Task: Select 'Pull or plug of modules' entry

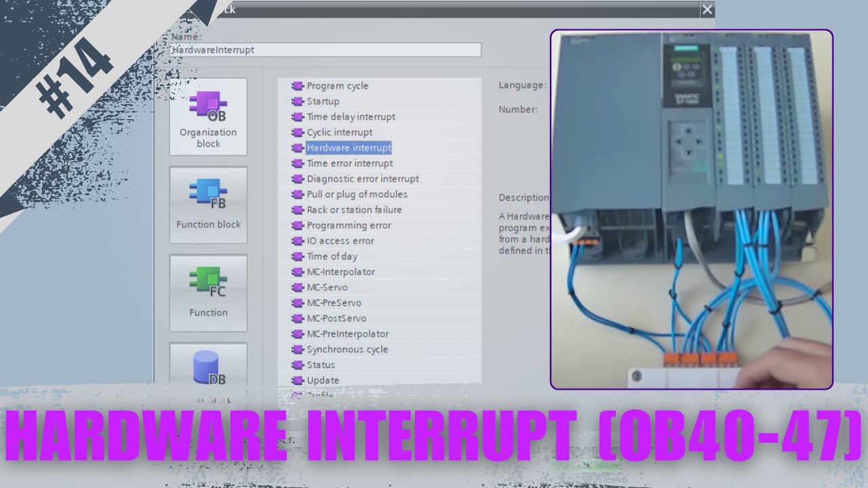Action: point(357,195)
